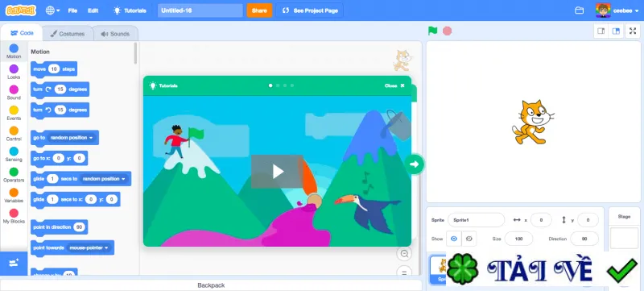Click See Project Page button
Image resolution: width=644 pixels, height=291 pixels.
click(x=309, y=10)
